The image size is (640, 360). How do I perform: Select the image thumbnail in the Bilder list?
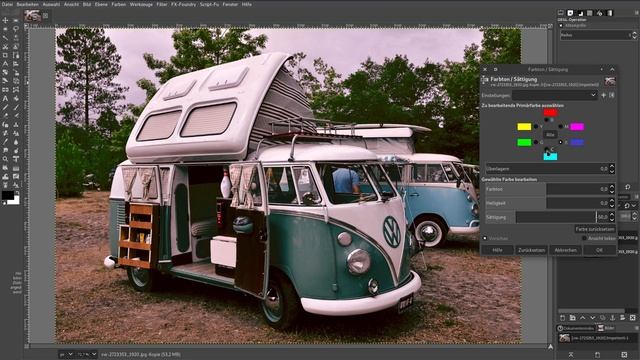point(564,338)
